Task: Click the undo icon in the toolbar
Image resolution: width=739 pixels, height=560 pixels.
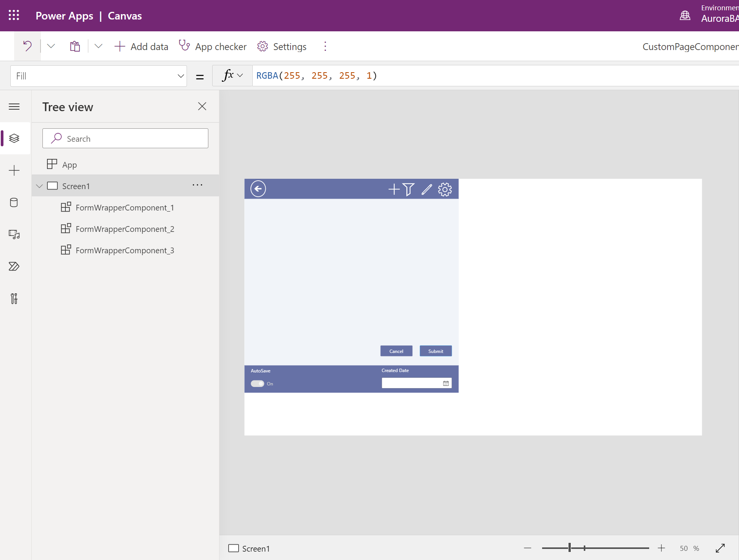Action: click(28, 46)
